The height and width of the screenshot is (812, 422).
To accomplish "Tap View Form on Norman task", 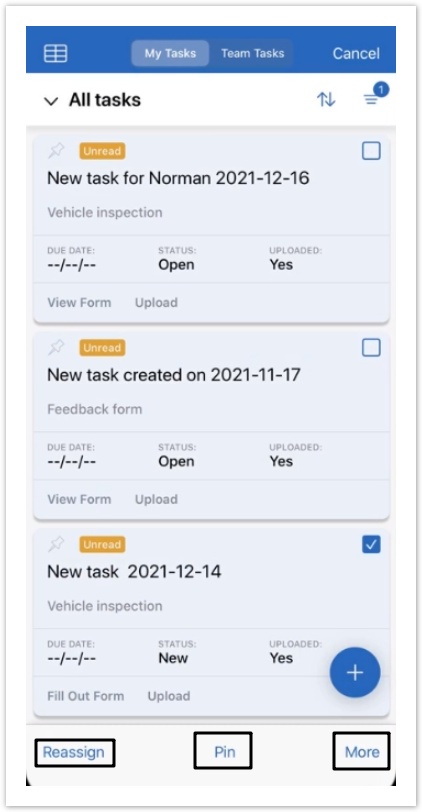I will click(x=79, y=302).
